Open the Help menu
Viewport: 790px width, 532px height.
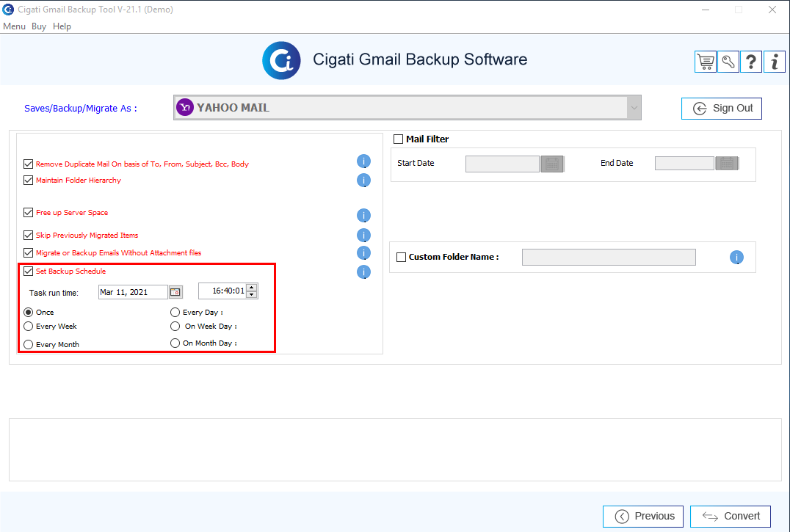click(62, 26)
